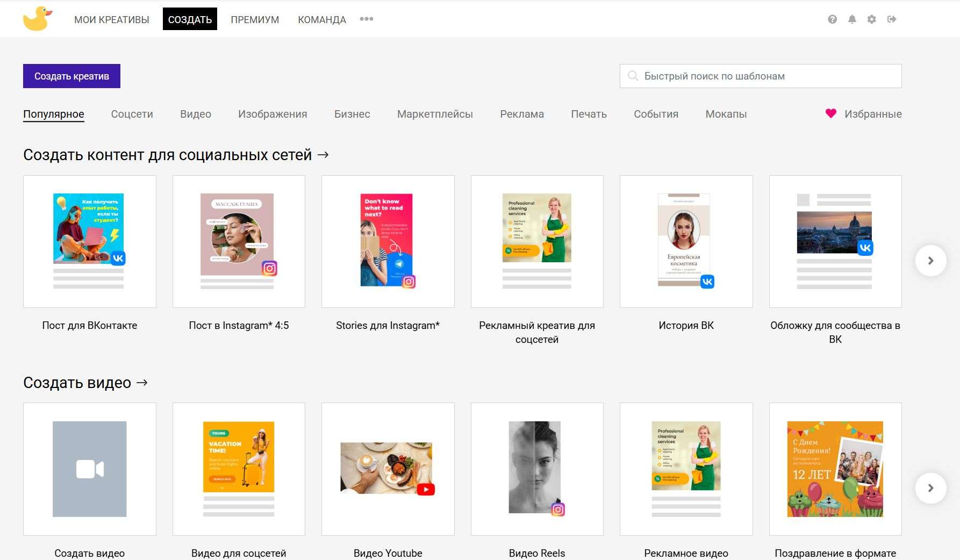Switch to the Популярное tab
The height and width of the screenshot is (560, 960).
(54, 114)
